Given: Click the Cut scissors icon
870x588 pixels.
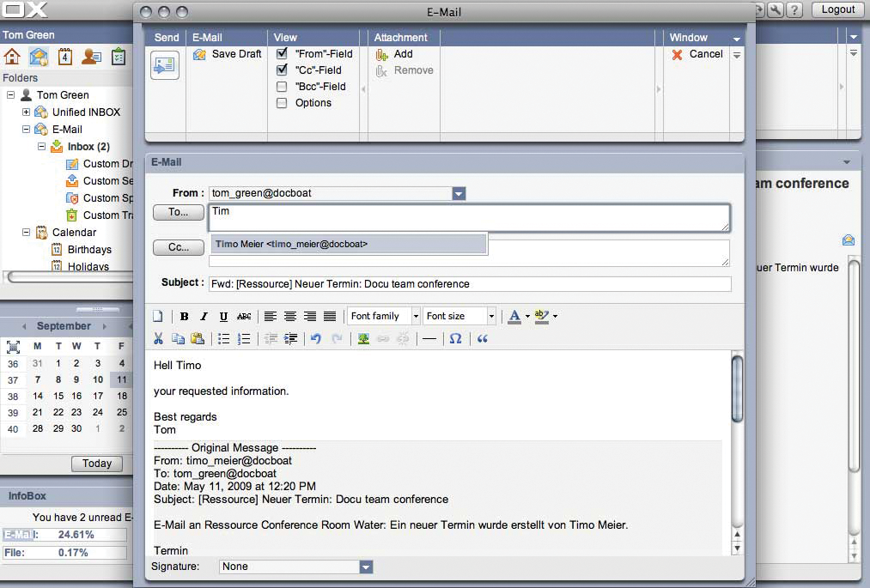Looking at the screenshot, I should (158, 339).
